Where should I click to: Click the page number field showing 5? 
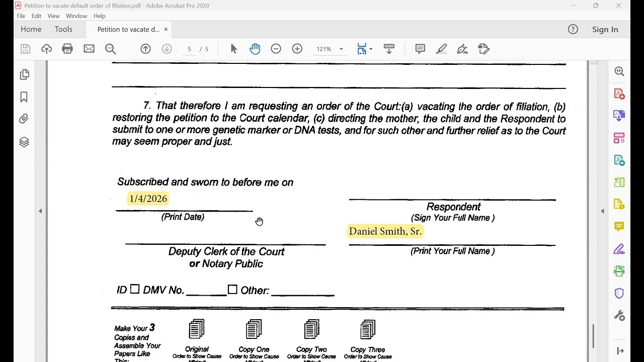(x=189, y=49)
